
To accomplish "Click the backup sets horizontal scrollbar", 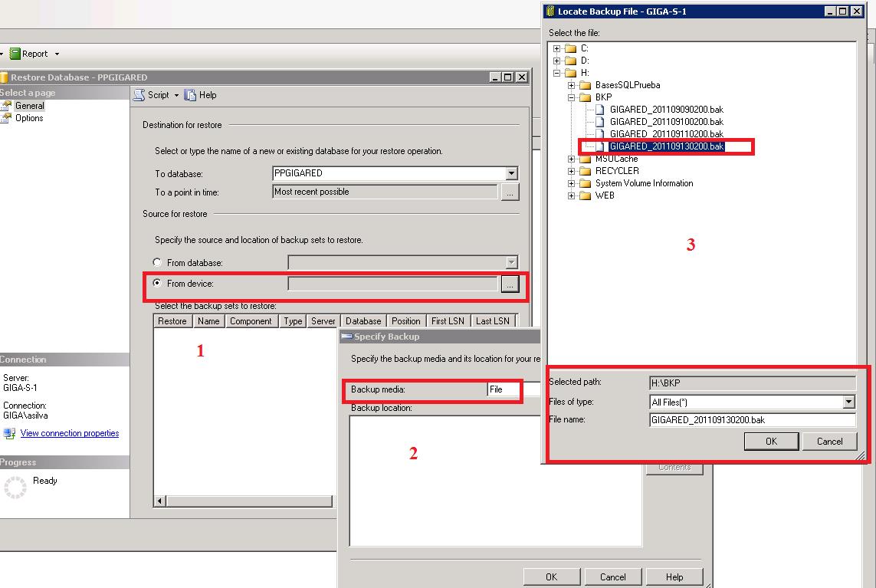I will coord(244,501).
